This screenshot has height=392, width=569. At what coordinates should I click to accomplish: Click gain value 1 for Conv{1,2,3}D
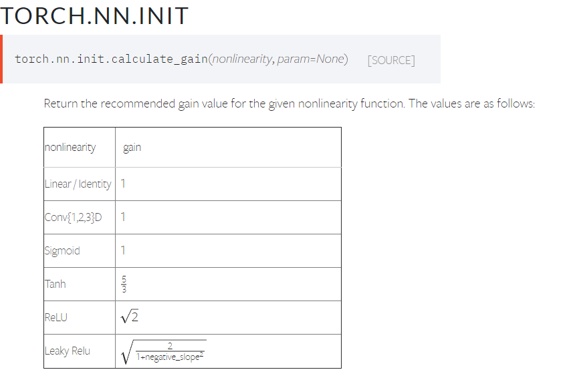pyautogui.click(x=123, y=217)
